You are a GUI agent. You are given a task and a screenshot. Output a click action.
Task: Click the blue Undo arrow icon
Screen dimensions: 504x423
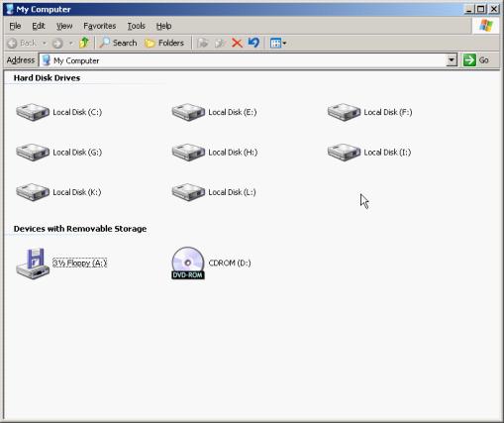(x=253, y=43)
